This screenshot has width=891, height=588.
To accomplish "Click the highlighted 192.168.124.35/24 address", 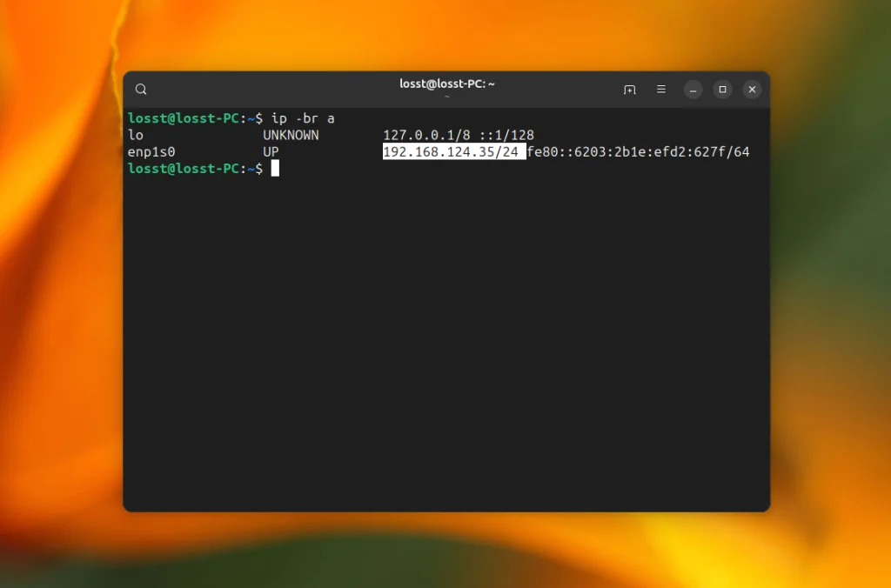I will click(x=452, y=151).
